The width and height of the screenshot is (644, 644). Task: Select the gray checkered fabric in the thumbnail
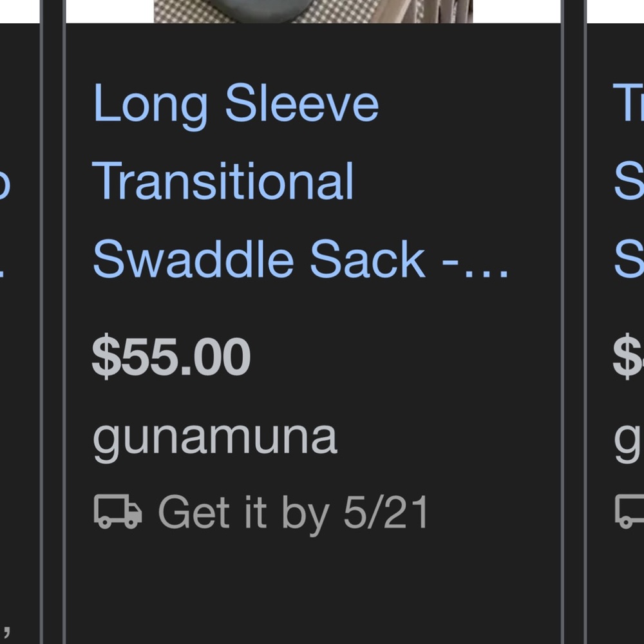pyautogui.click(x=193, y=10)
